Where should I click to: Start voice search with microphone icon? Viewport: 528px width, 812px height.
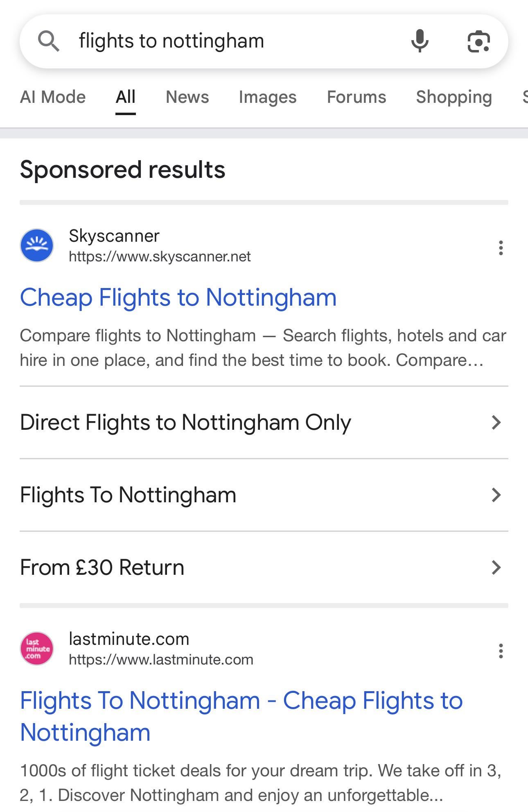(x=420, y=41)
